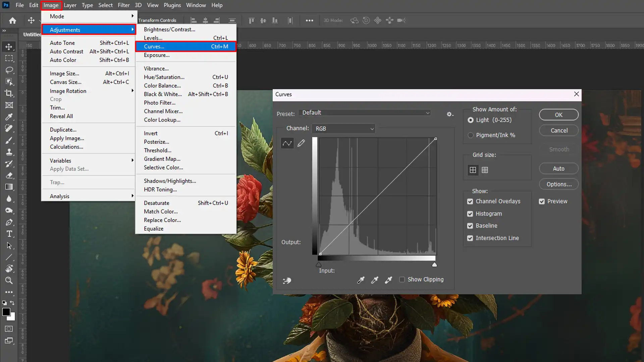Select the Spot Healing Brush tool
The height and width of the screenshot is (362, 644).
[x=9, y=128]
